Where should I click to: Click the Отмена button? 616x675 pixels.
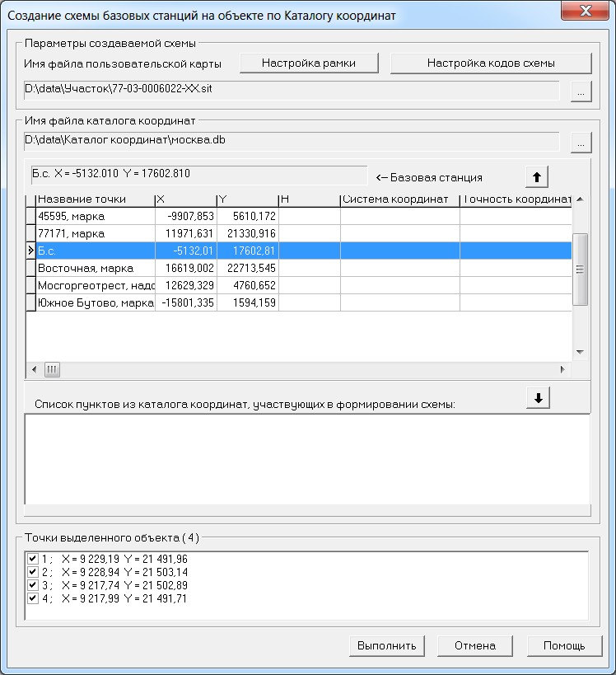click(x=475, y=645)
